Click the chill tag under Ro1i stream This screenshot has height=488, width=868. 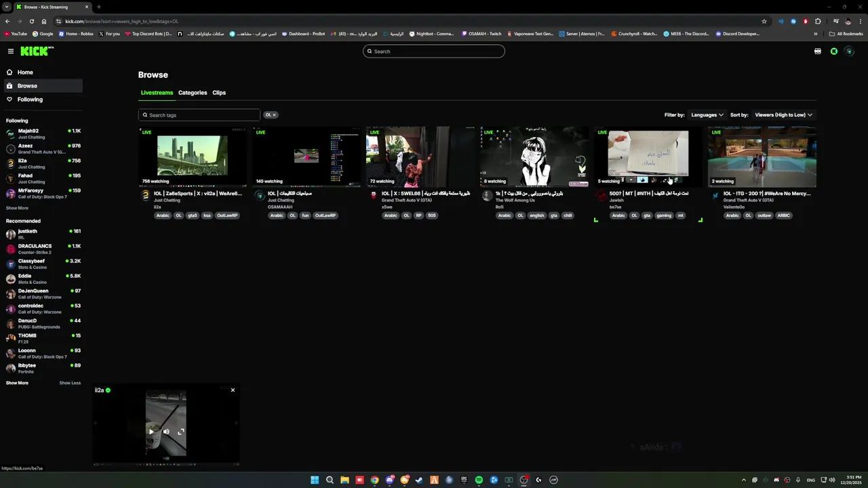568,216
